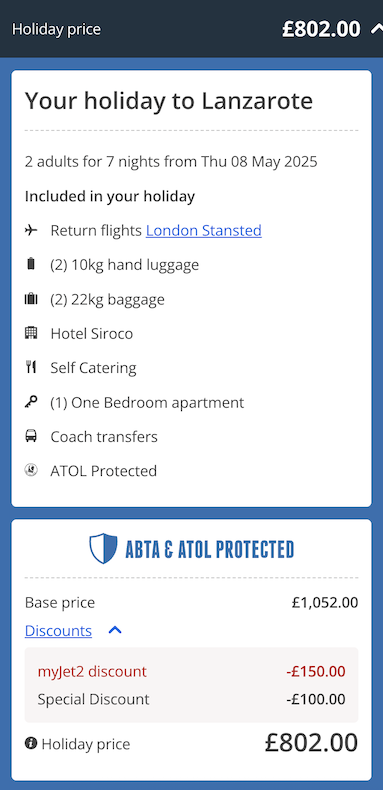383x790 pixels.
Task: Click the Holiday price info icon
Action: click(x=31, y=743)
